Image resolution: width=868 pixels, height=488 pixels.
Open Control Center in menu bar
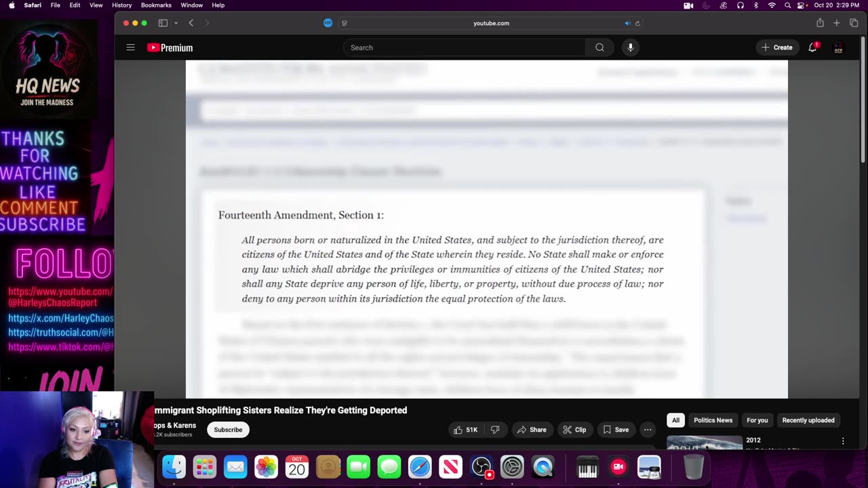click(x=802, y=5)
